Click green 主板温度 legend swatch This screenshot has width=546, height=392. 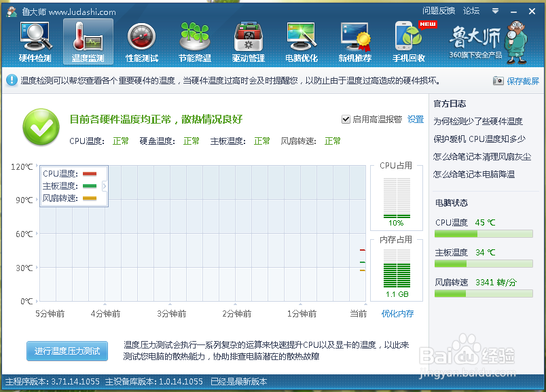[x=90, y=186]
